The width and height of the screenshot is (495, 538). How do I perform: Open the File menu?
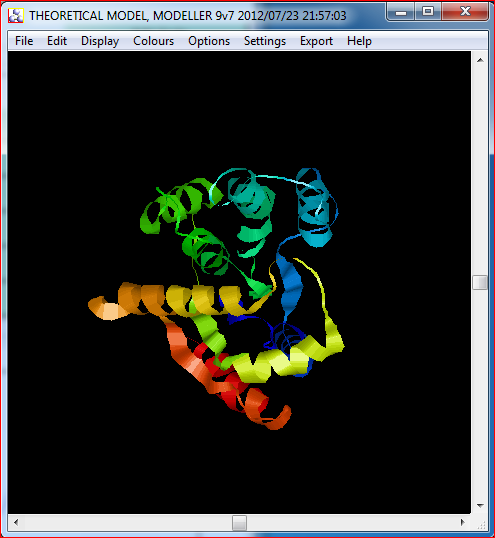click(x=24, y=41)
